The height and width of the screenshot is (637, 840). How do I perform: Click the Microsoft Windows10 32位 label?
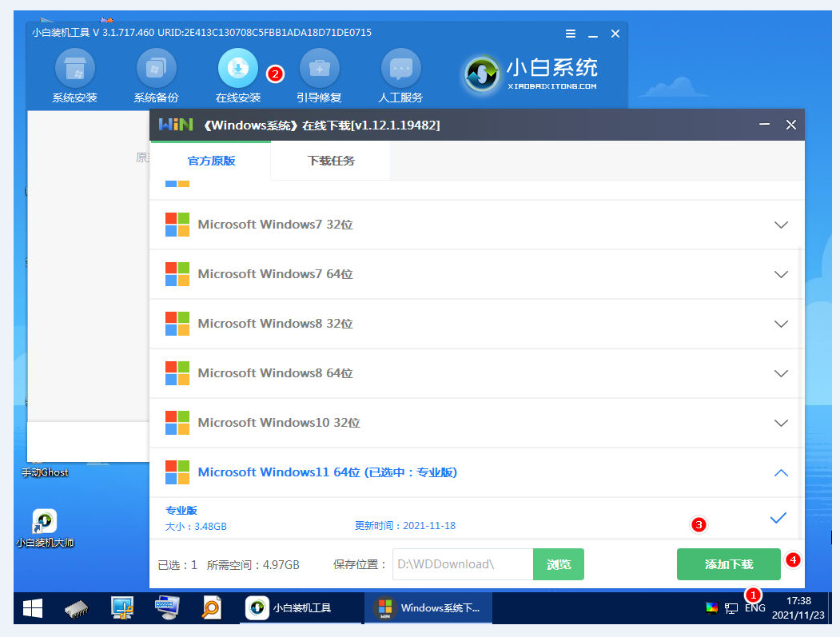[x=279, y=423]
